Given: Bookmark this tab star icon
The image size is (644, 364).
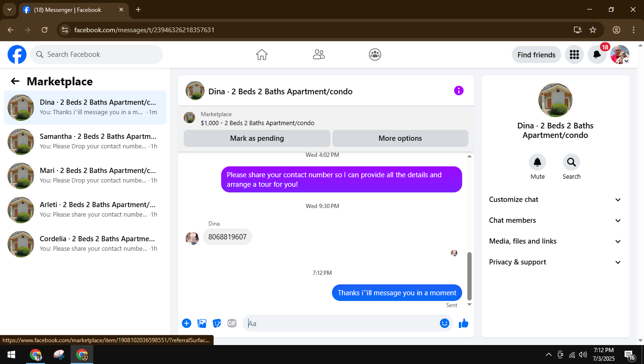Looking at the screenshot, I should (x=593, y=30).
